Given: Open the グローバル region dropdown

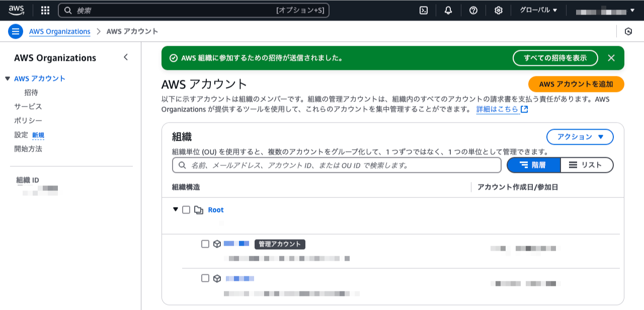Looking at the screenshot, I should [x=538, y=10].
